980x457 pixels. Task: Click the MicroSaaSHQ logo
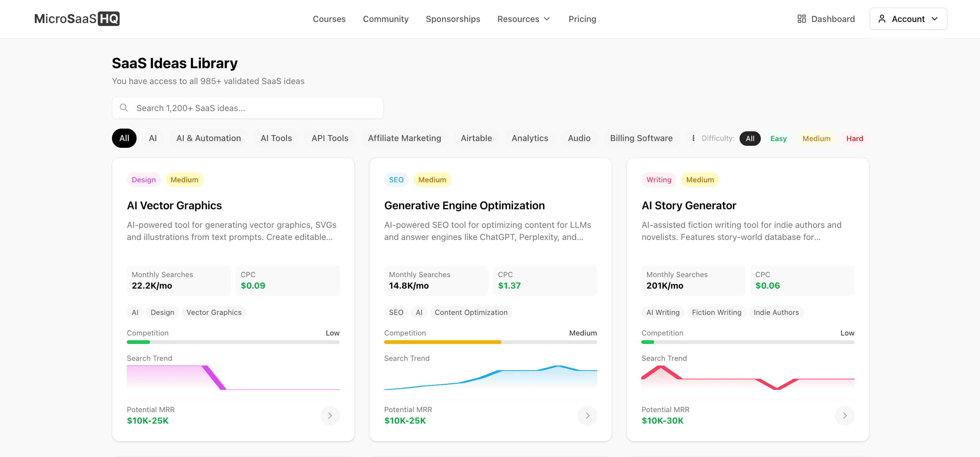tap(77, 19)
